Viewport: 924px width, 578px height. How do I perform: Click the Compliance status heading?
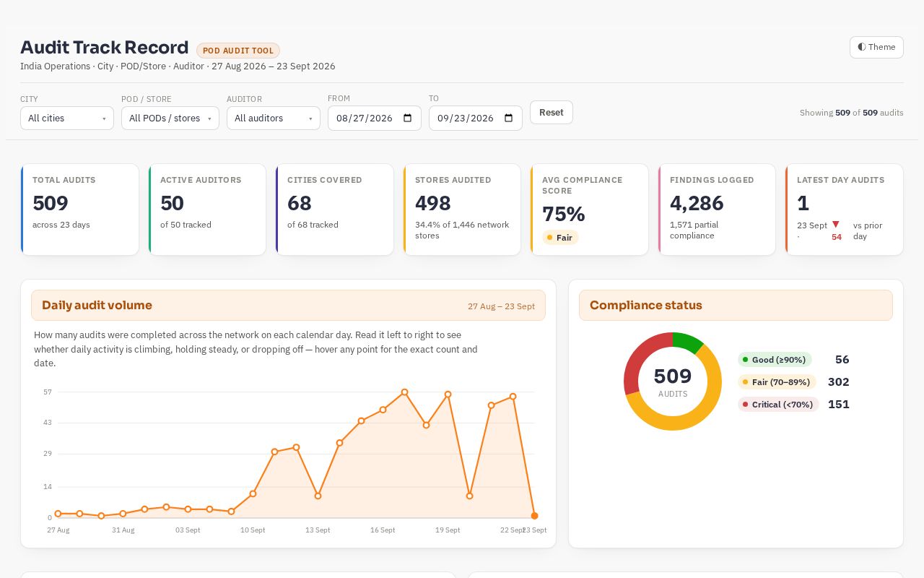pos(646,306)
